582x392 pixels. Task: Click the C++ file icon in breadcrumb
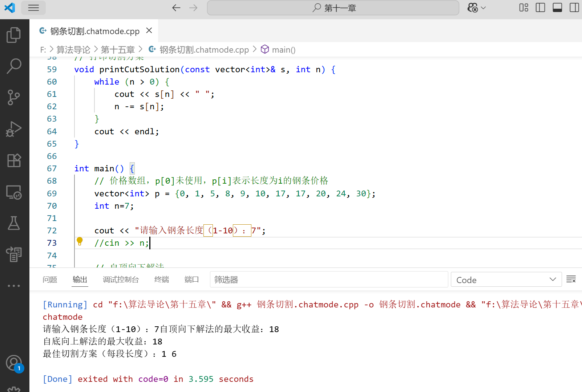coord(152,49)
